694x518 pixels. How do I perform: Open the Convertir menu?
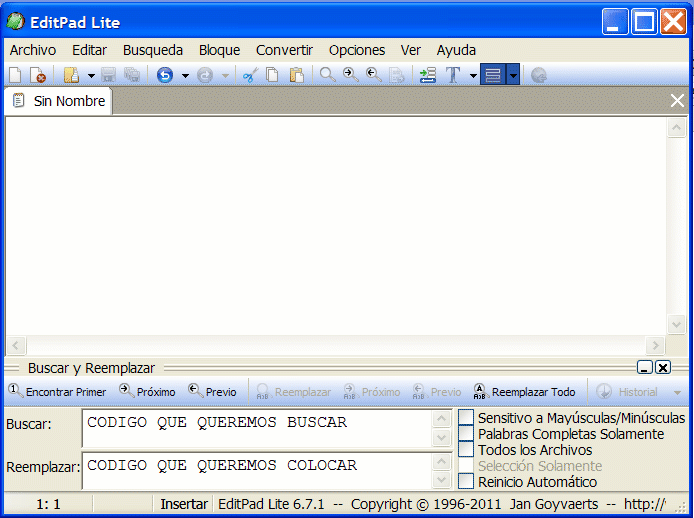284,50
